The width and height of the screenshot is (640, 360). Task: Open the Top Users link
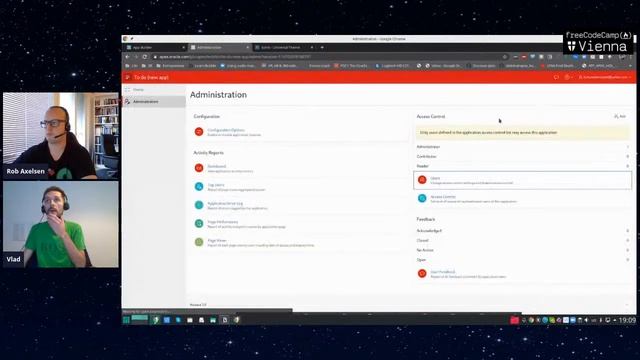pyautogui.click(x=216, y=185)
